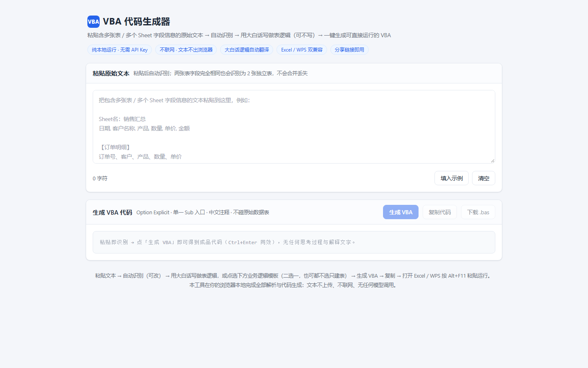Click the 纯本地运行 · 无需 API Key tag
588x368 pixels.
[120, 50]
